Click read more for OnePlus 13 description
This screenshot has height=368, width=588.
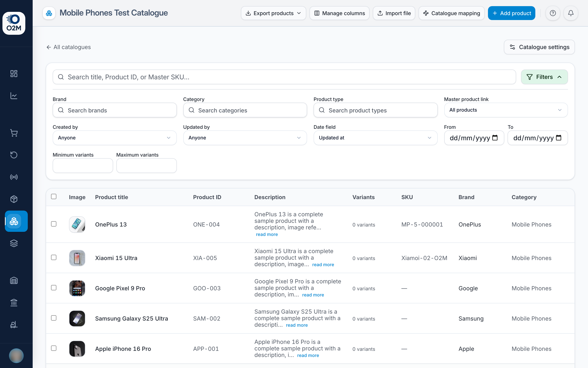[267, 234]
